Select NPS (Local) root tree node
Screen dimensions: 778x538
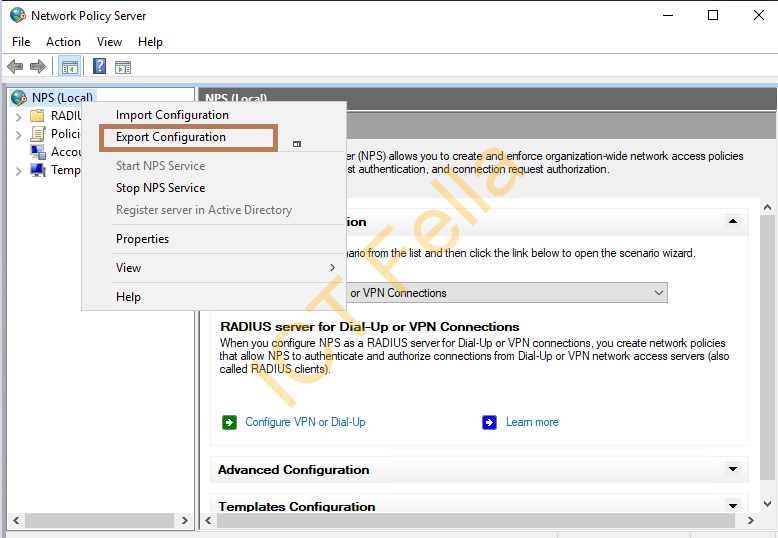click(x=62, y=98)
